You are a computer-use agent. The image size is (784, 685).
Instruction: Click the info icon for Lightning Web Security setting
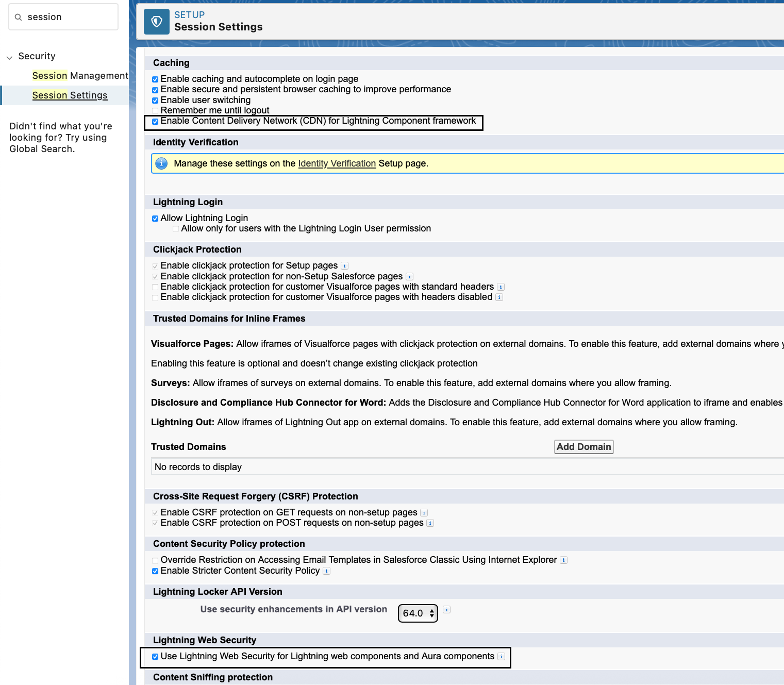coord(501,656)
